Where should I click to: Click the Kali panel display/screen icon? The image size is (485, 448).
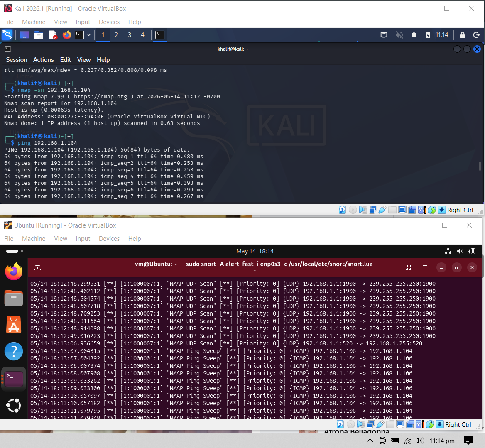pos(384,35)
